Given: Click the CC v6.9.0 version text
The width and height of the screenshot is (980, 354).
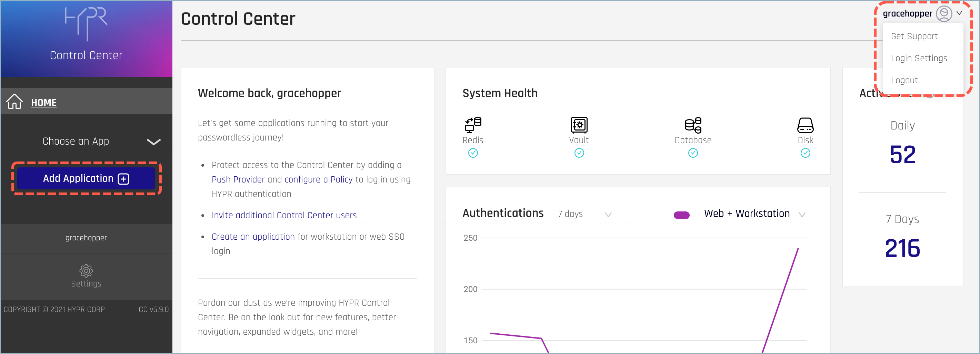Looking at the screenshot, I should 154,310.
